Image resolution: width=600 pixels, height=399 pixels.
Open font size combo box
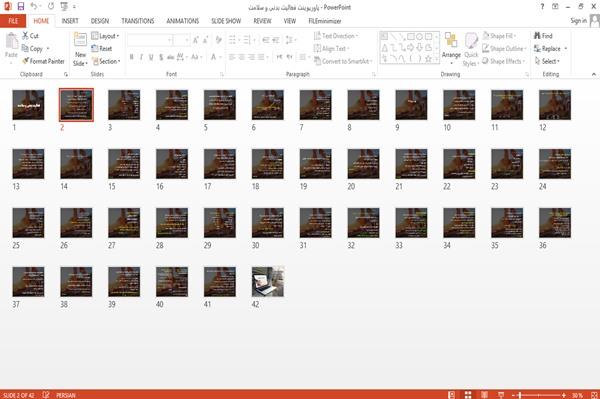coord(181,40)
